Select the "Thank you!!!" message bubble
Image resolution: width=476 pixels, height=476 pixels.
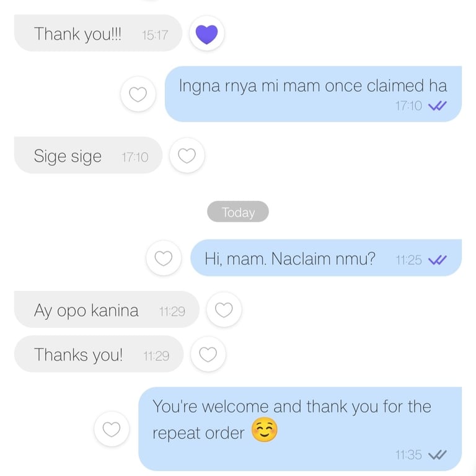(x=98, y=33)
